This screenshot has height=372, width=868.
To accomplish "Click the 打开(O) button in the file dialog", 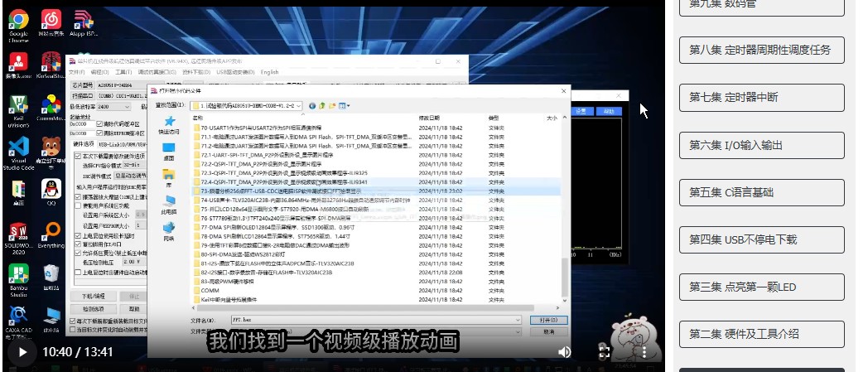I will [548, 321].
